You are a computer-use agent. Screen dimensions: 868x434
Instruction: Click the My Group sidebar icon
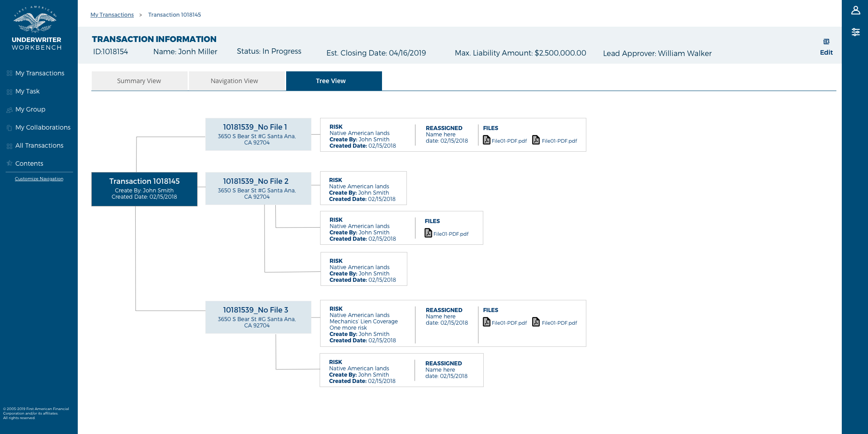(9, 110)
